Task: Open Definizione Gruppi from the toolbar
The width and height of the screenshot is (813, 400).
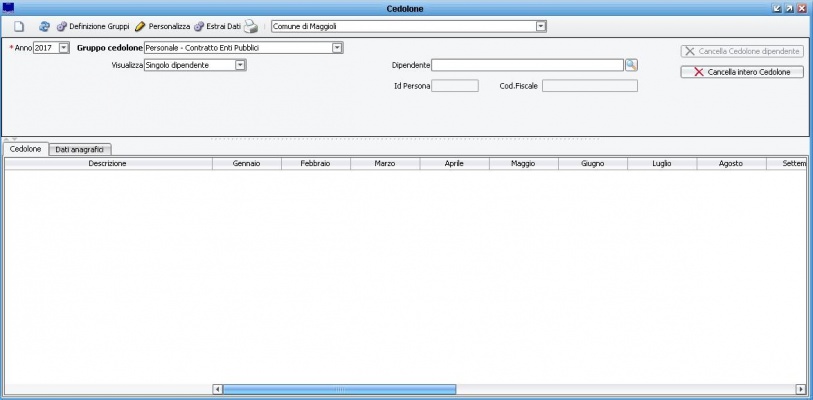Action: pos(93,26)
